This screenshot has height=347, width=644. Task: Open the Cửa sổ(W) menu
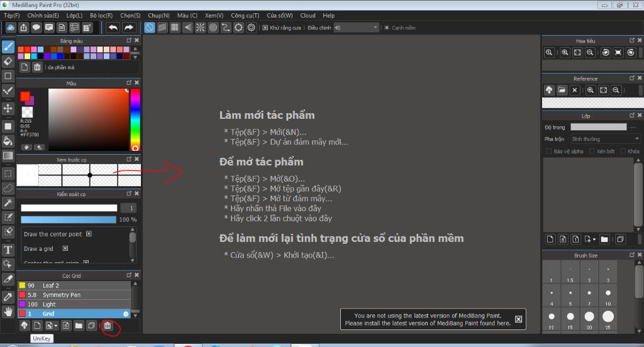tap(280, 15)
